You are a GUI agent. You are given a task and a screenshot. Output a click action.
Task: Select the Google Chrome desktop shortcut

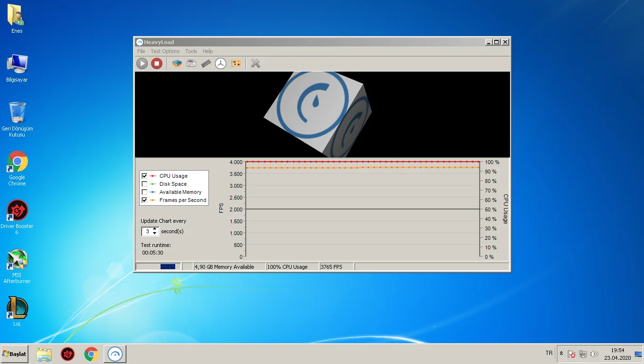17,169
